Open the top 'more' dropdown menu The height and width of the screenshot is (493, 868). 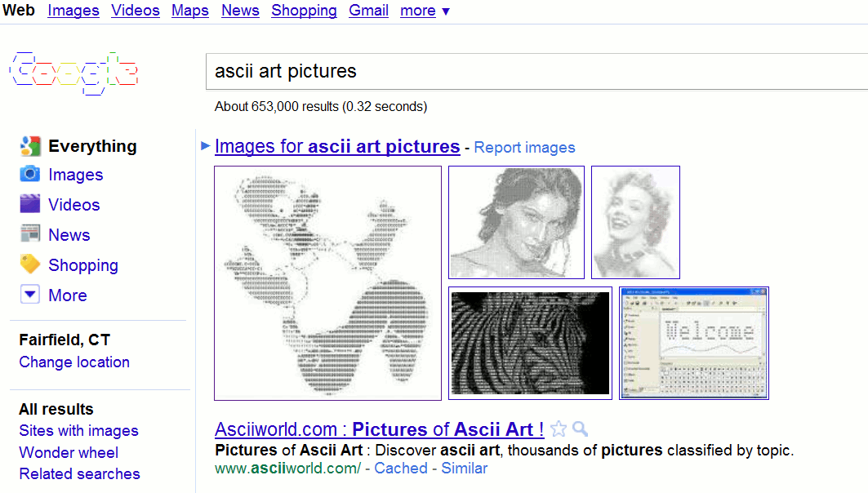pos(425,11)
